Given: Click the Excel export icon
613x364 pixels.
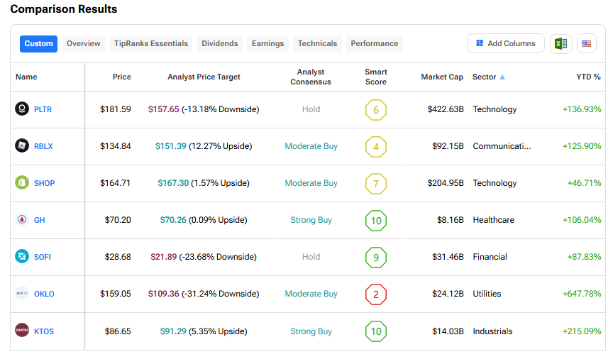Looking at the screenshot, I should pyautogui.click(x=560, y=43).
